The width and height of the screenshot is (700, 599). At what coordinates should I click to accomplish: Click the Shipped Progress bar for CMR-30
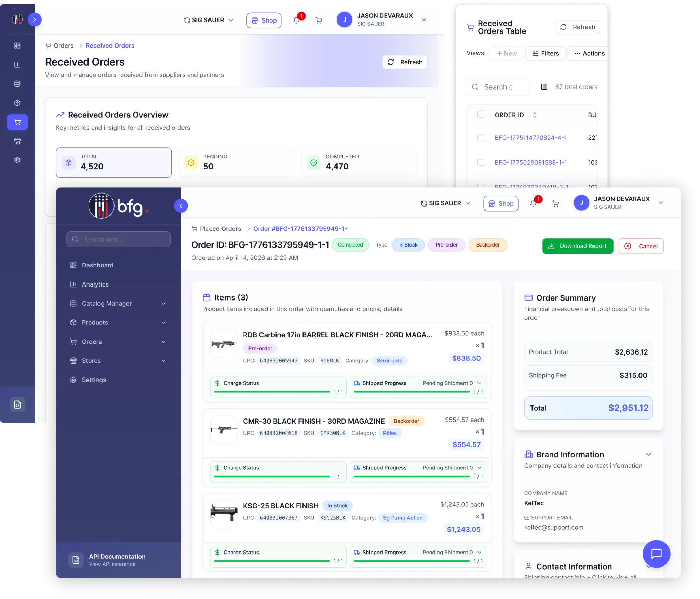pyautogui.click(x=412, y=477)
